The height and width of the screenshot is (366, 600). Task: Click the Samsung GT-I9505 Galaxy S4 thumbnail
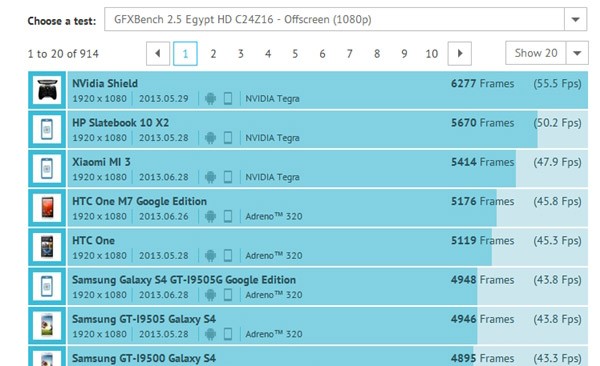[47, 325]
